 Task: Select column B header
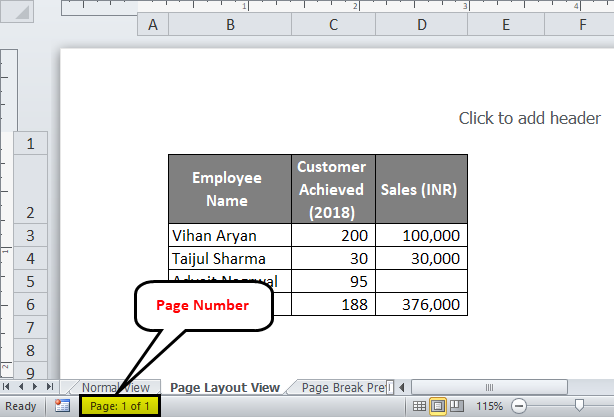(230, 25)
